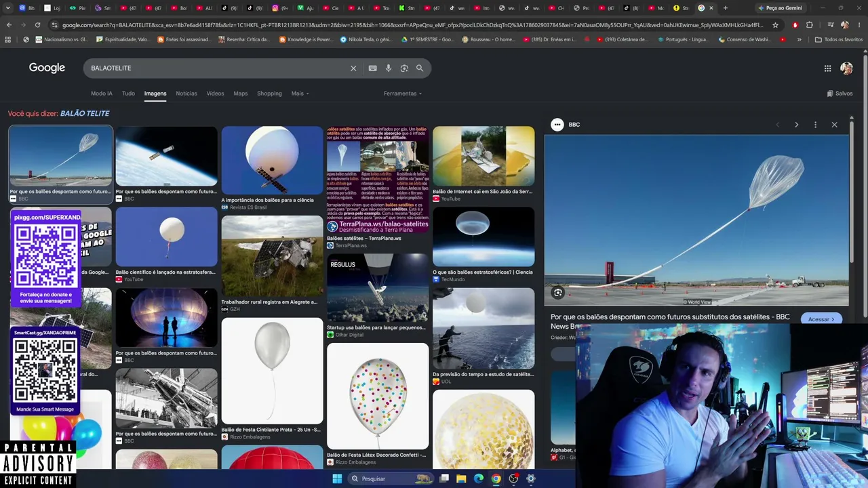868x488 pixels.
Task: Switch to the Notícias tab
Action: (x=186, y=94)
